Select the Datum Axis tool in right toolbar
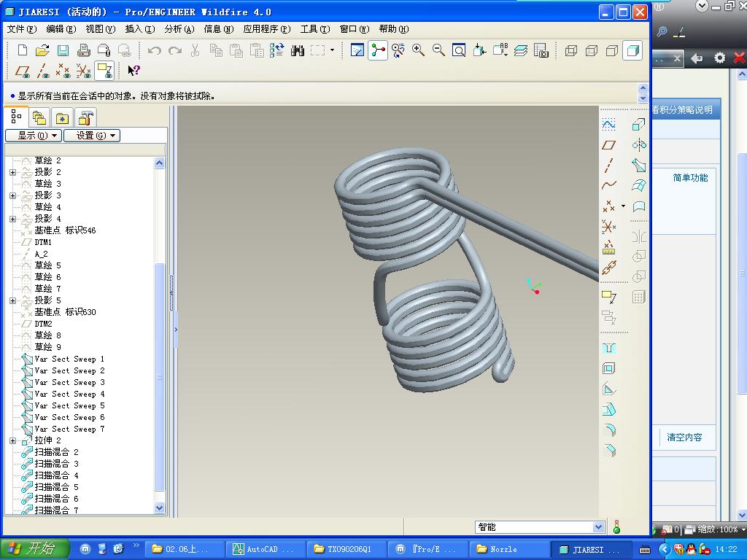The image size is (747, 560). 609,166
